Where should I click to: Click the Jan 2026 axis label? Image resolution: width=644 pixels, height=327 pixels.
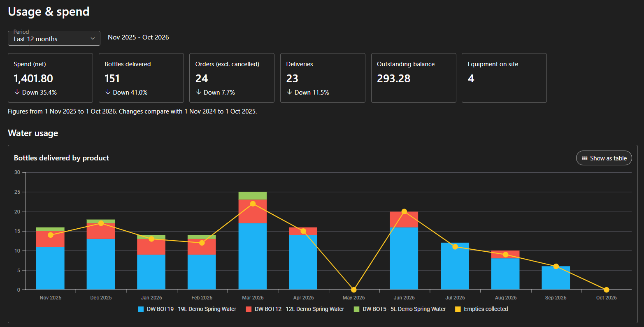(x=151, y=297)
